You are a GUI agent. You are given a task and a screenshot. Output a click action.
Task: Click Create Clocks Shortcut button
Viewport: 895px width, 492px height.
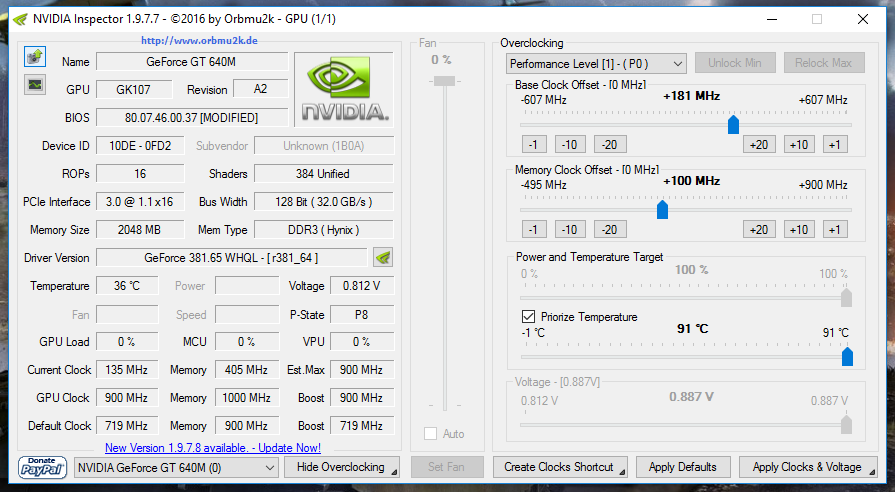coord(560,467)
